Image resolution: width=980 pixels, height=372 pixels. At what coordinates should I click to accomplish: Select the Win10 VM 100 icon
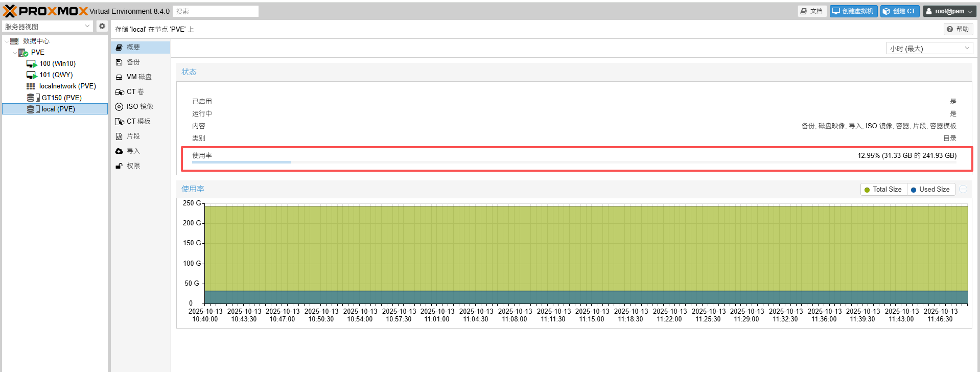[x=32, y=64]
